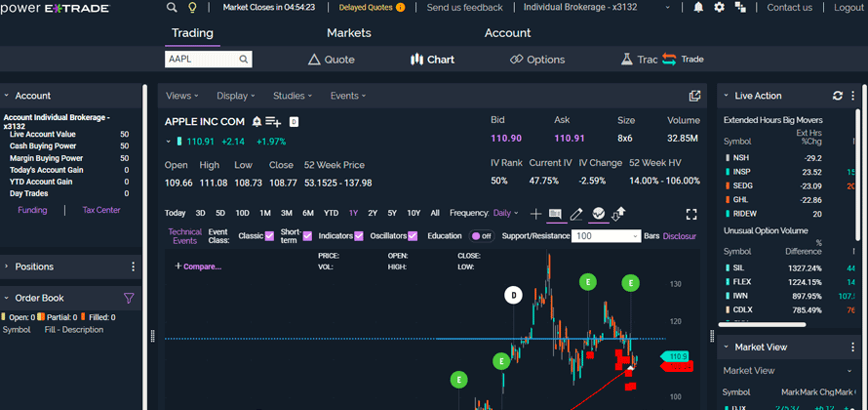
Task: Turn on the Education toggle
Action: tap(481, 236)
